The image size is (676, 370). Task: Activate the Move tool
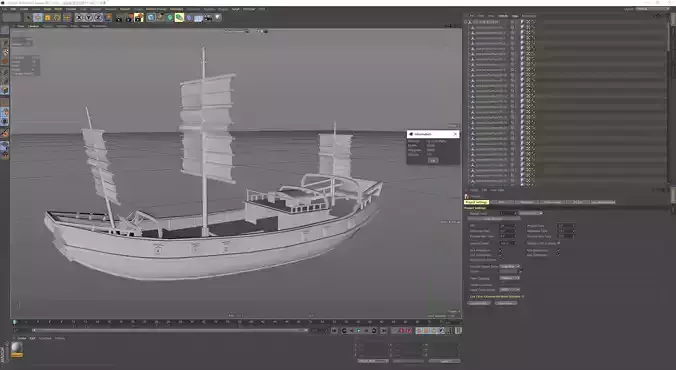(38, 18)
